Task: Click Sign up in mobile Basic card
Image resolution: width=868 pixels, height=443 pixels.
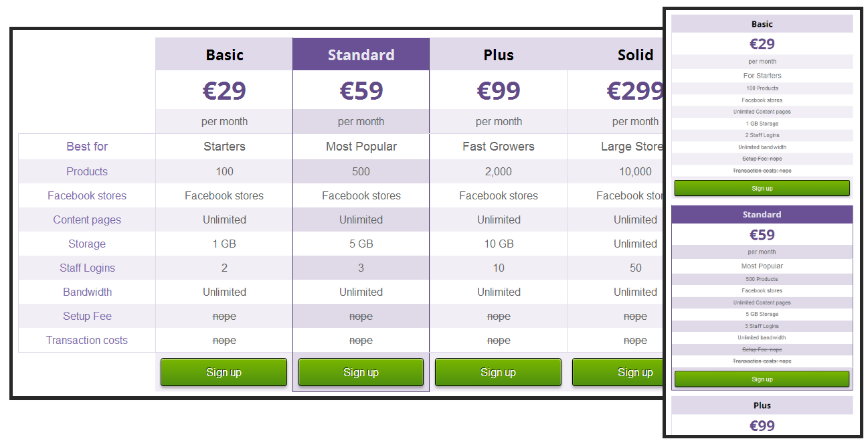Action: (x=762, y=188)
